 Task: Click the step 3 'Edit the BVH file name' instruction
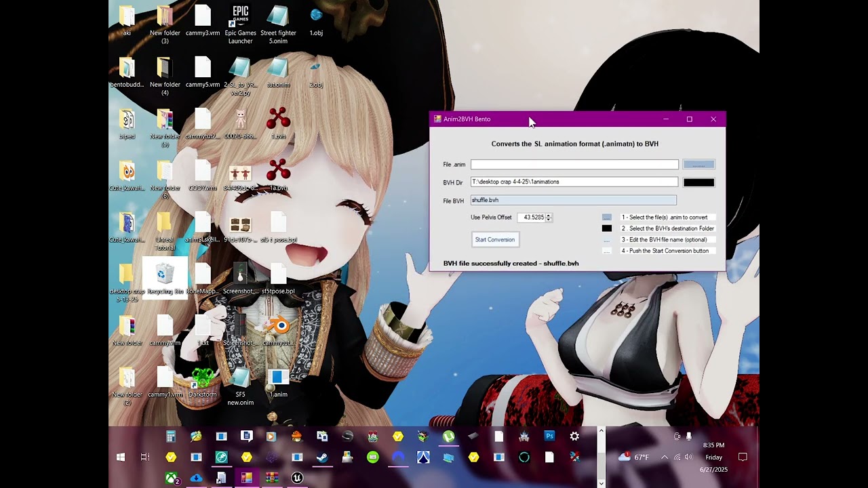665,240
